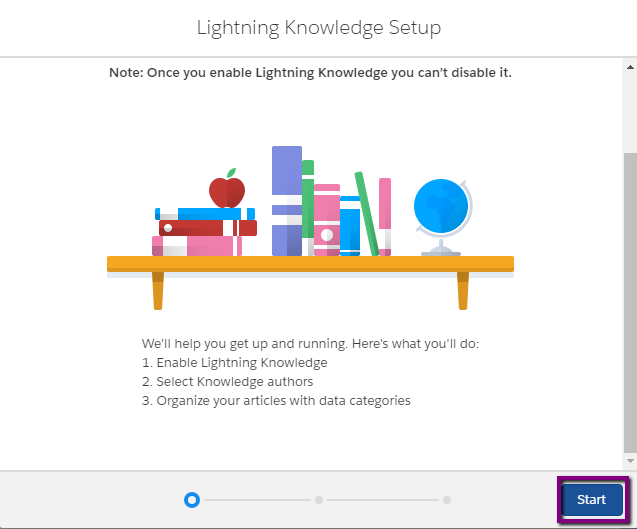Select the active first progress step circle

(192, 500)
